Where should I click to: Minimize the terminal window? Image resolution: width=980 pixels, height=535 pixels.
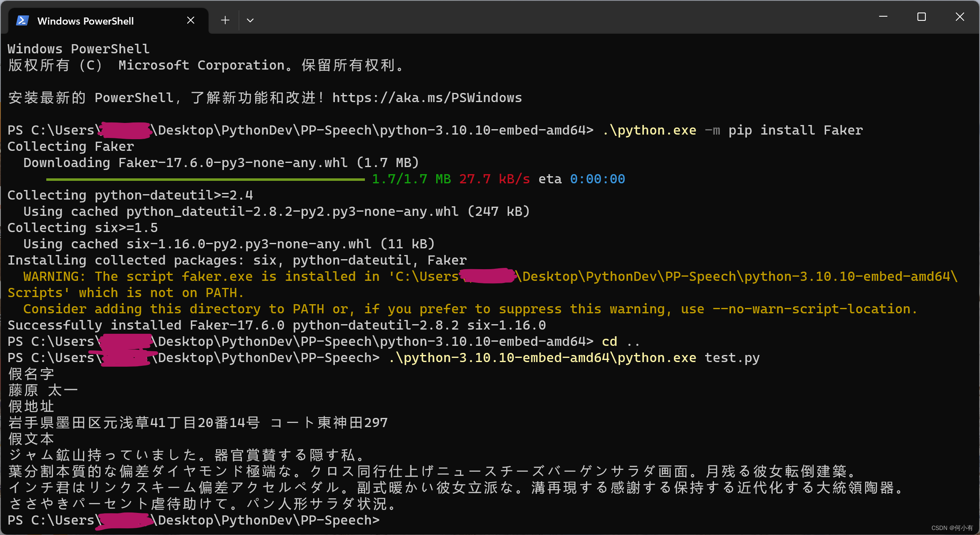pyautogui.click(x=883, y=17)
